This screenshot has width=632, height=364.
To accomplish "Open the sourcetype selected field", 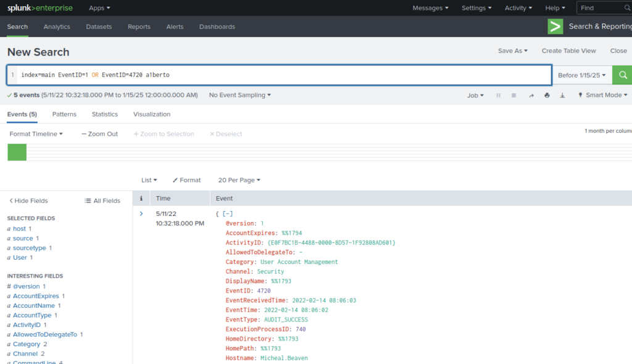I will 30,248.
